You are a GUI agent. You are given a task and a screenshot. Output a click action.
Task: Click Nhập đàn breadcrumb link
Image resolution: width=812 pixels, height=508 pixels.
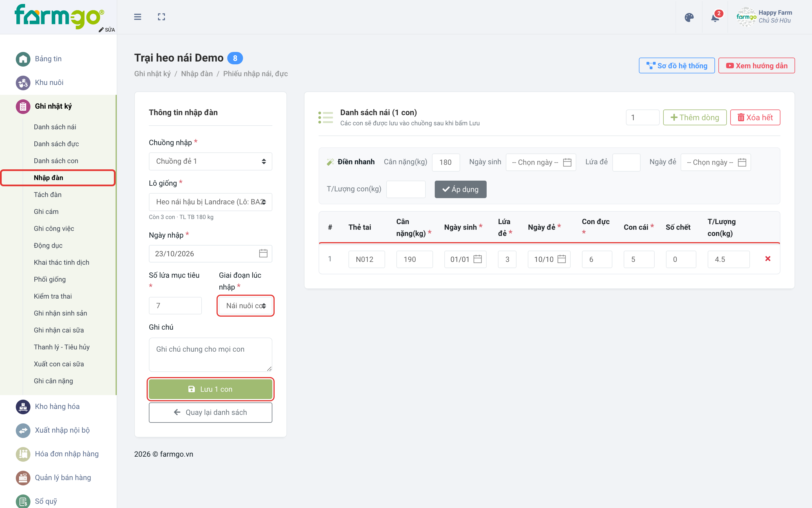[x=197, y=74]
